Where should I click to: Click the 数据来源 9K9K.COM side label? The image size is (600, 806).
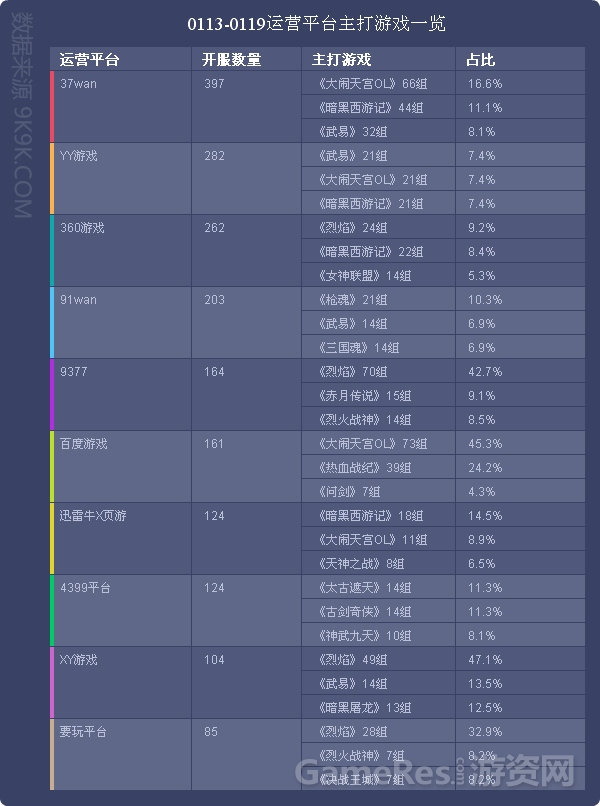[23, 116]
